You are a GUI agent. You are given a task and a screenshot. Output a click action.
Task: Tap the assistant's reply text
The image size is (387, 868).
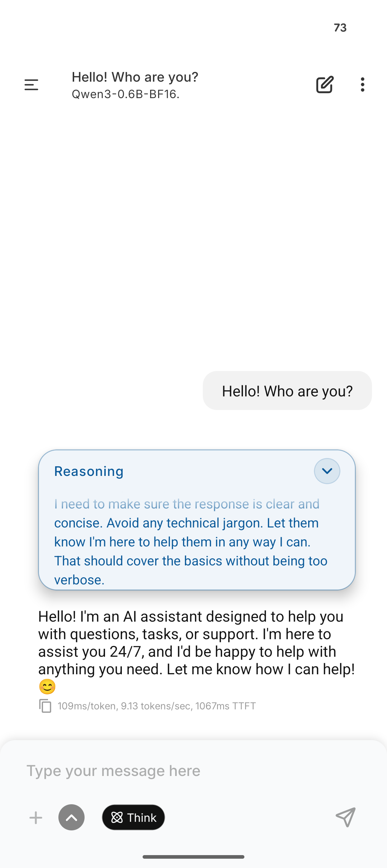click(196, 643)
